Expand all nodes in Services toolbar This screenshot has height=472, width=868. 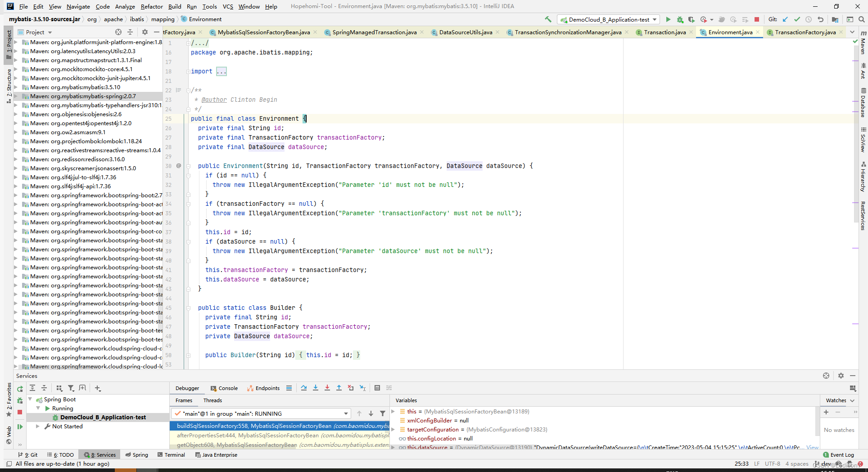tap(32, 388)
